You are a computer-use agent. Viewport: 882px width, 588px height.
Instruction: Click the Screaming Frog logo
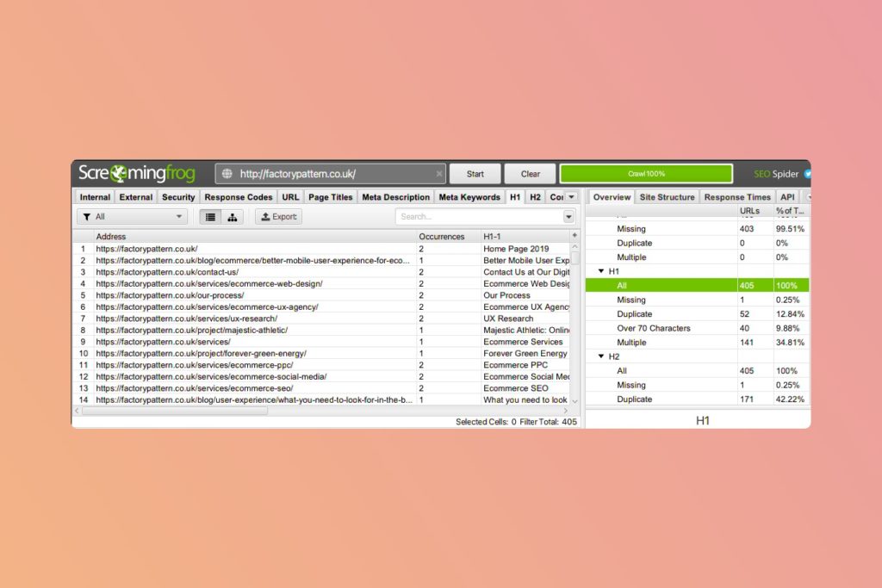[x=138, y=173]
